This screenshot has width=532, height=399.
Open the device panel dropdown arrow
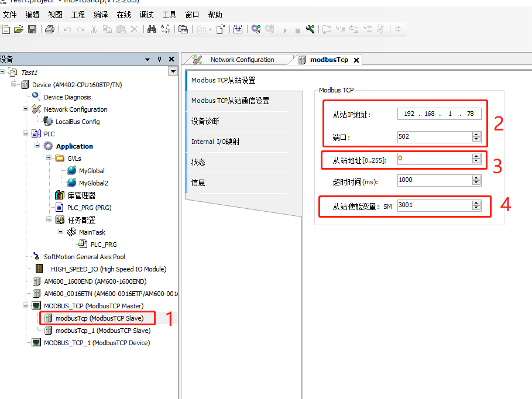tap(147, 59)
